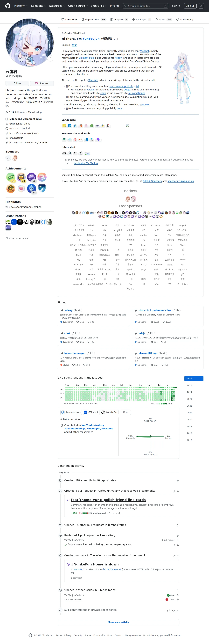Viewport: 209px width, 644px height.
Task: Expand the 2 other issues activity details
Action: tap(178, 590)
